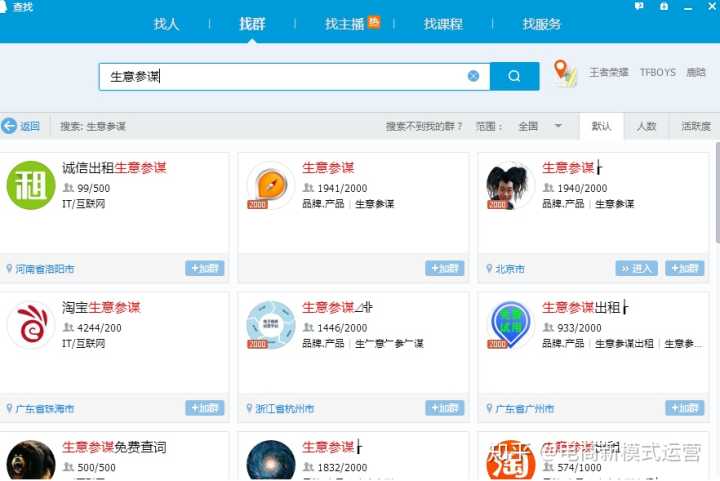
Task: Sort results by 默认
Action: click(x=601, y=126)
